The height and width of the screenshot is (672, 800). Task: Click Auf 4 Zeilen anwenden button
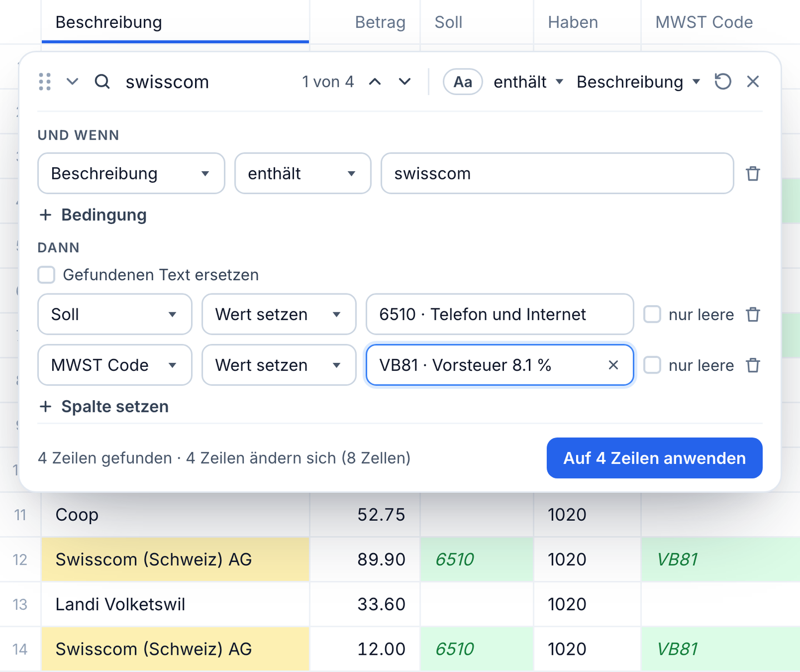pyautogui.click(x=654, y=458)
